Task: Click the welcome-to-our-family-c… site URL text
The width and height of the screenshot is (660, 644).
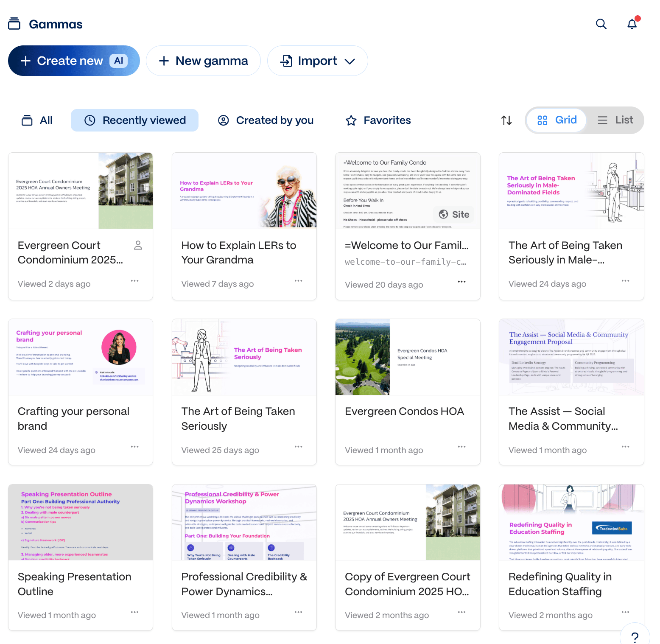Action: pyautogui.click(x=406, y=262)
